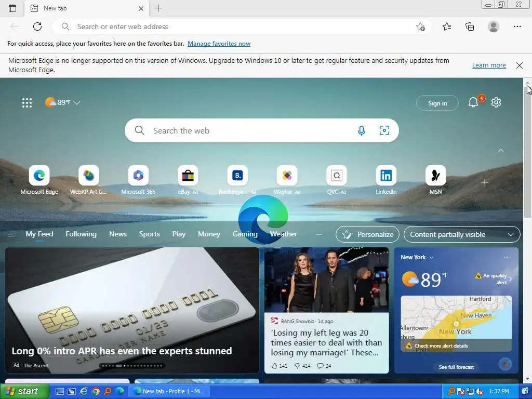Viewport: 532px width, 399px height.
Task: Switch to the Weather tab
Action: point(284,234)
